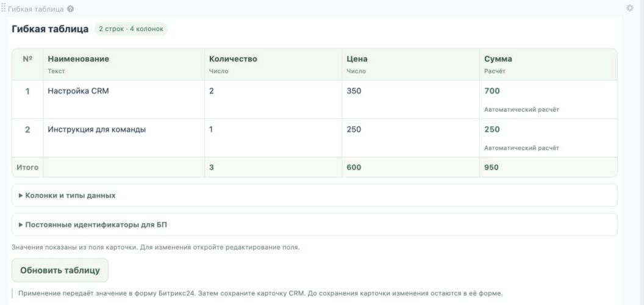This screenshot has height=305, width=644.
Task: Click the Значения показаны из поля карточки note
Action: pos(156,248)
